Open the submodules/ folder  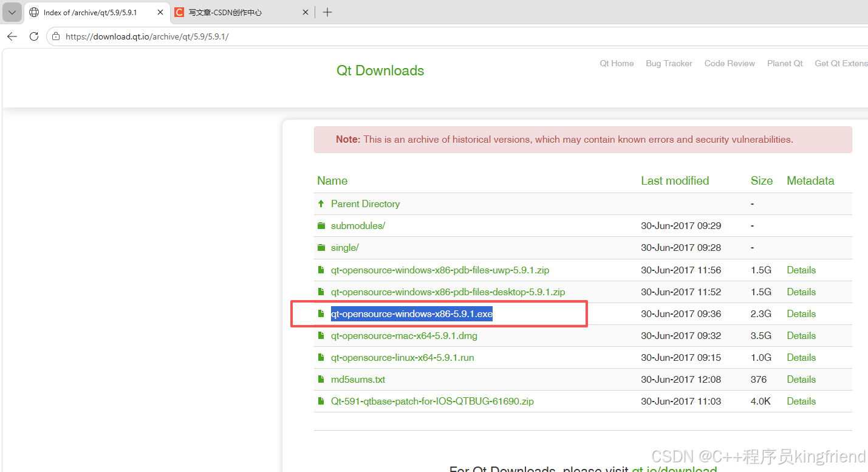[358, 226]
